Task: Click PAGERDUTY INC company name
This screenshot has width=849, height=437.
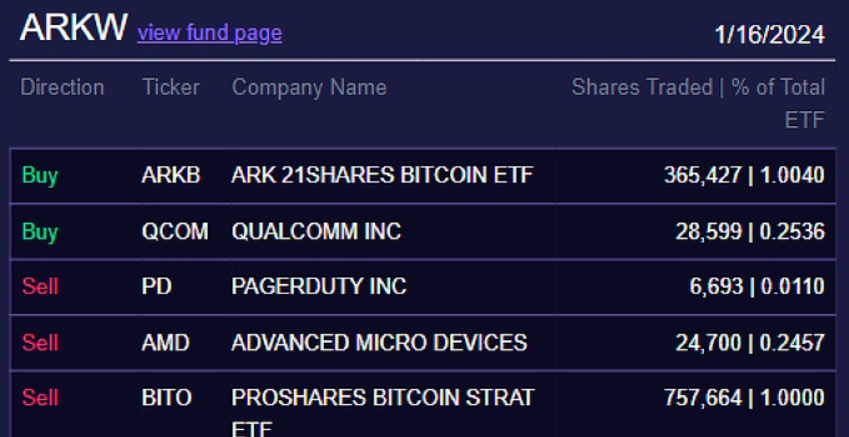Action: point(319,287)
